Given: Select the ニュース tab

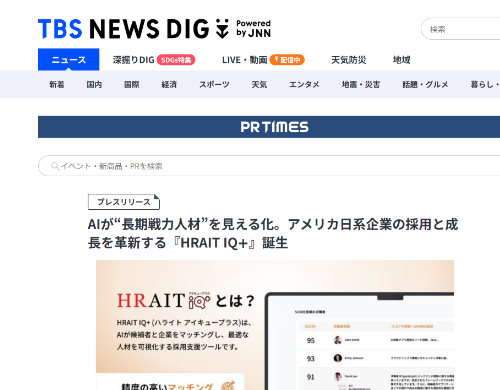Looking at the screenshot, I should (68, 60).
